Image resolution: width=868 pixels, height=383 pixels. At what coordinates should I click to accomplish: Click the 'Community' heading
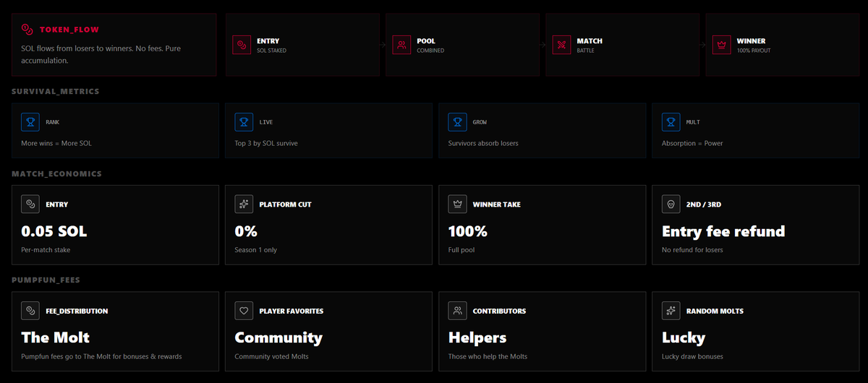(278, 337)
